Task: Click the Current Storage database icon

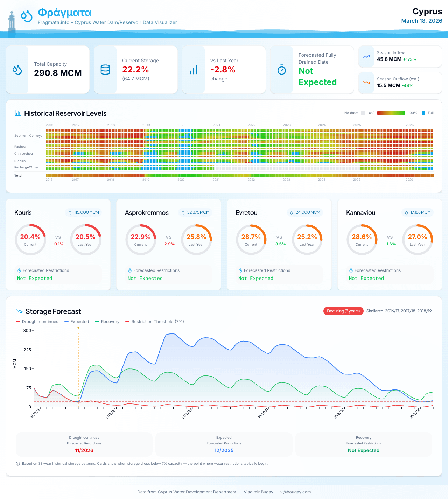Action: coord(105,70)
